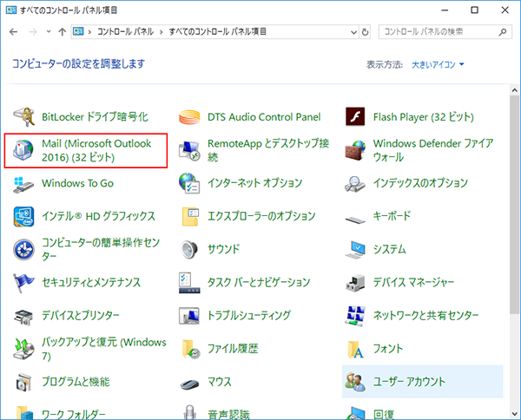Image resolution: width=521 pixels, height=420 pixels.
Task: Open Windows Defender ファイアウォール icon
Action: [354, 150]
